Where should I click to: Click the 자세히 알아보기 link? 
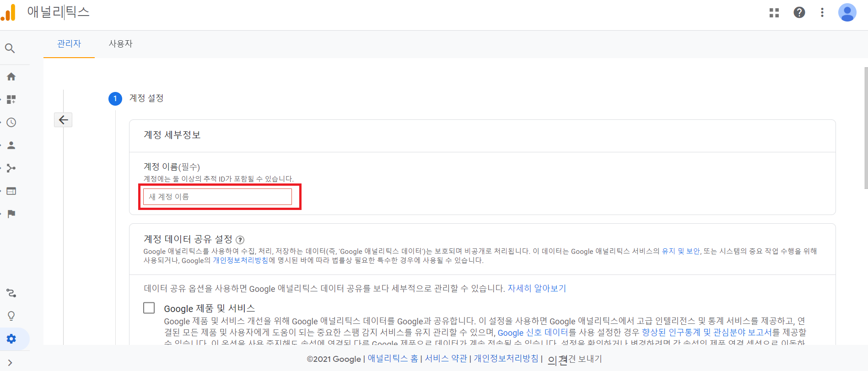point(537,288)
